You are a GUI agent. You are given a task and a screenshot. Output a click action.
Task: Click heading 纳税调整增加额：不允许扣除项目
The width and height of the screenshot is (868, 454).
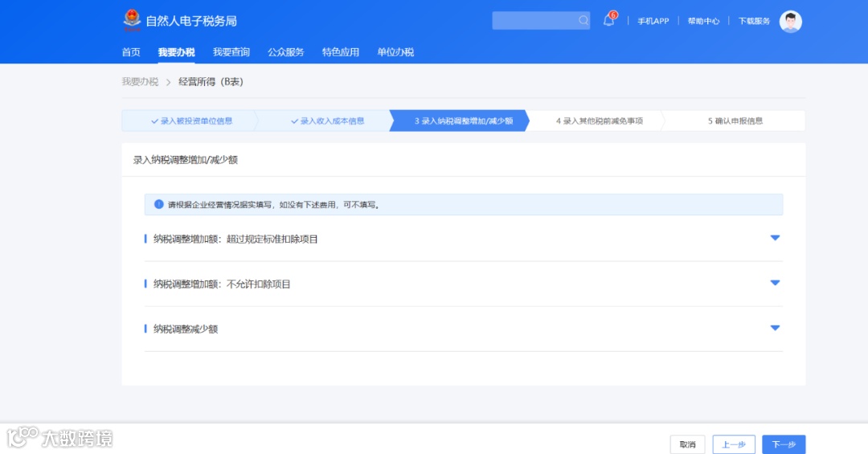point(222,284)
